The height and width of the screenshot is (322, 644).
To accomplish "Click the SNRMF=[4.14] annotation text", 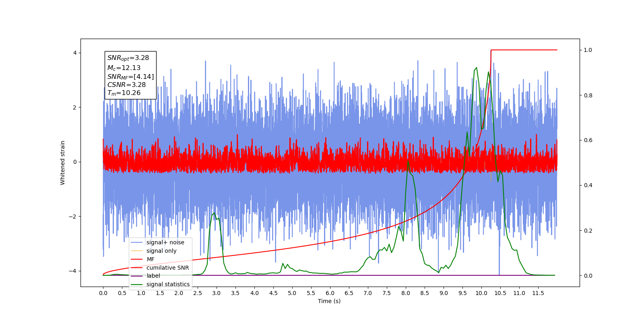I will [x=130, y=76].
